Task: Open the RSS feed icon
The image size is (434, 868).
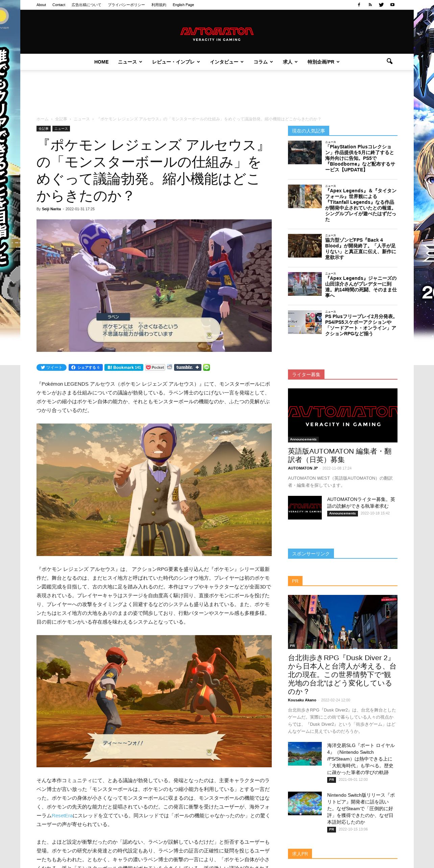Action: coord(370,5)
